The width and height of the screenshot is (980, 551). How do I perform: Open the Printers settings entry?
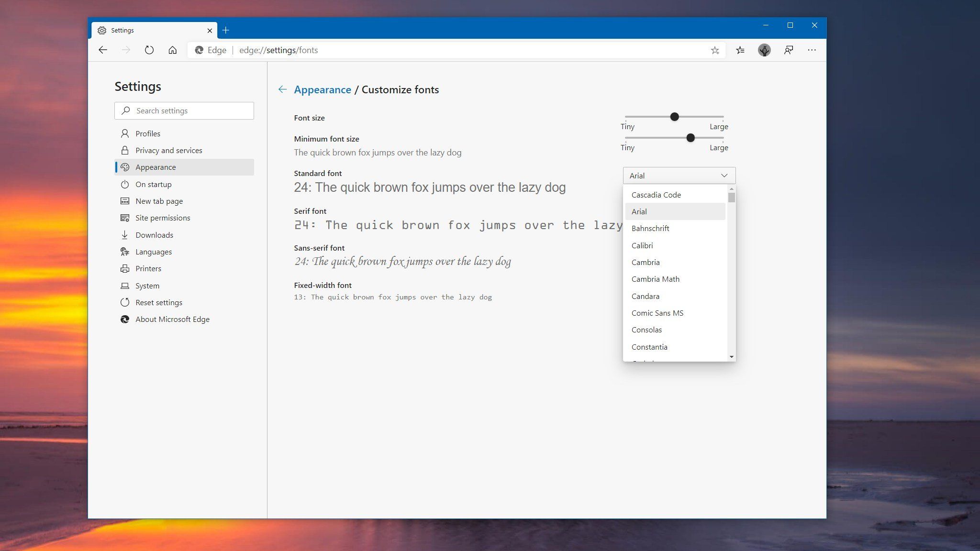click(x=184, y=269)
